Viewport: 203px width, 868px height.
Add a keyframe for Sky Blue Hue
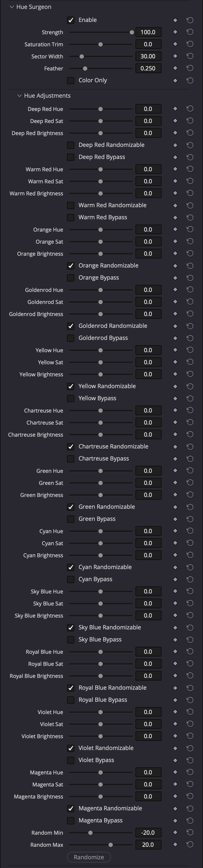(x=175, y=591)
